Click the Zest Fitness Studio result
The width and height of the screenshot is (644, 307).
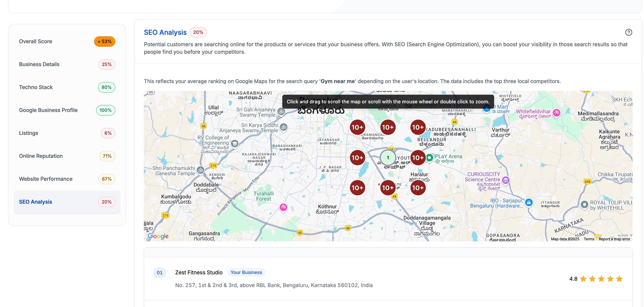[x=199, y=273]
